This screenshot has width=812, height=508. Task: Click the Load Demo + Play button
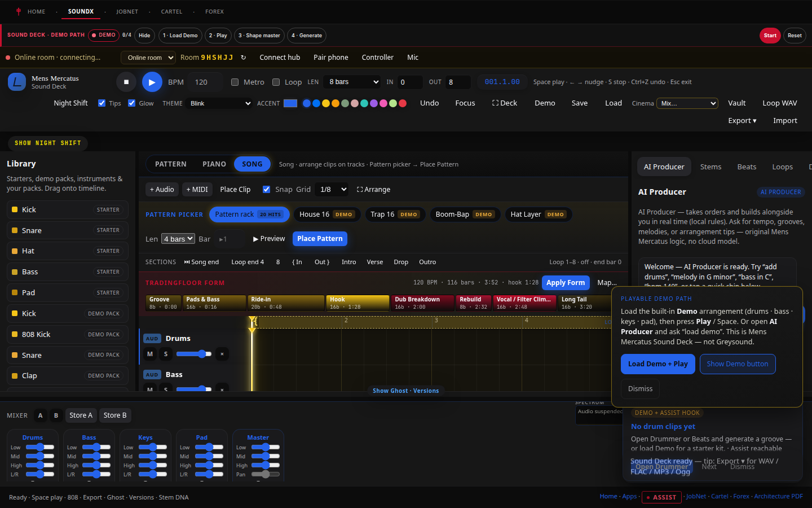tap(658, 364)
